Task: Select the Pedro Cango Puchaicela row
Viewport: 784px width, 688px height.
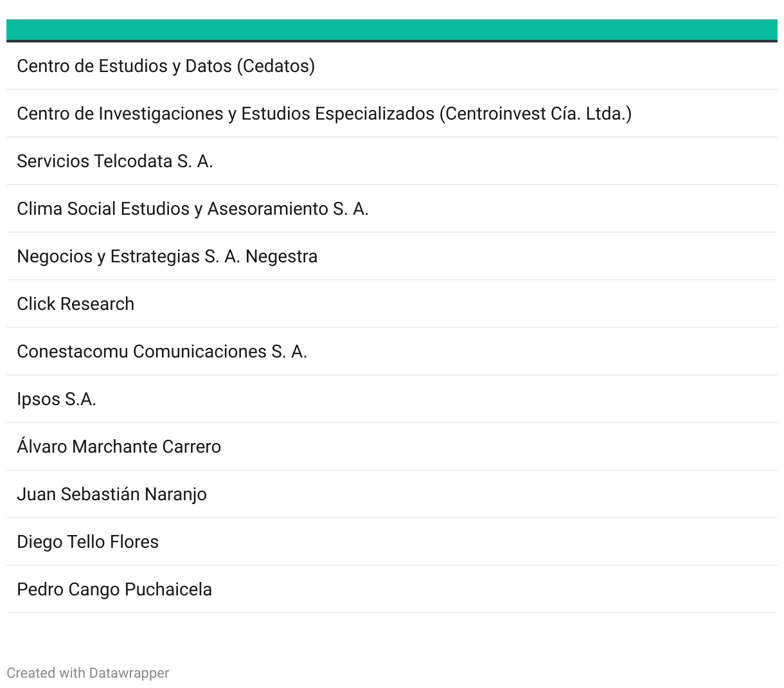Action: coord(114,590)
